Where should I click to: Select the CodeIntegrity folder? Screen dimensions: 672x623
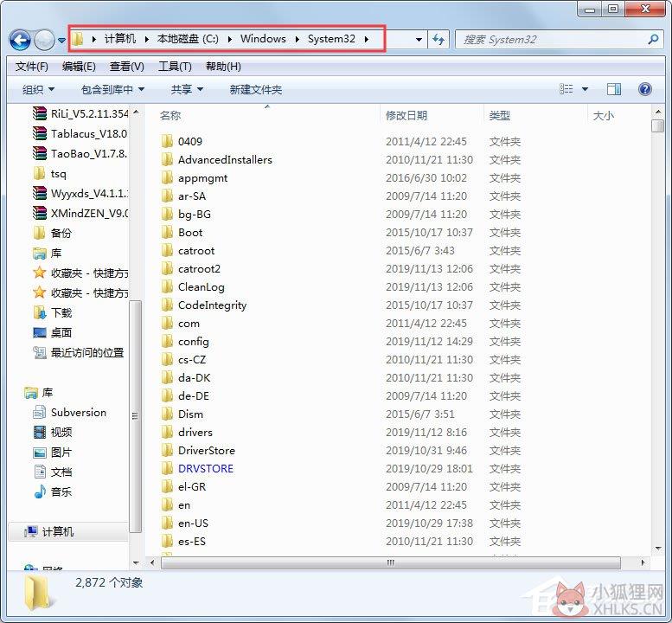204,305
